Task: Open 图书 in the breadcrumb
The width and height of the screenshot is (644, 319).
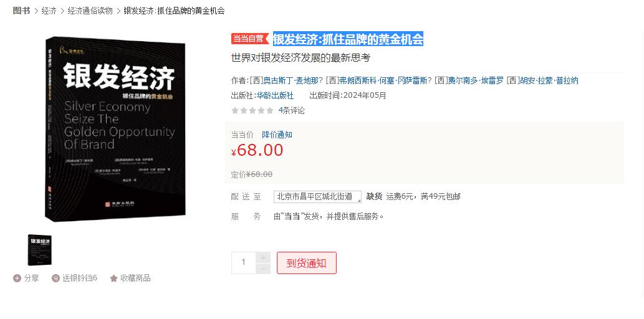Action: click(x=21, y=11)
